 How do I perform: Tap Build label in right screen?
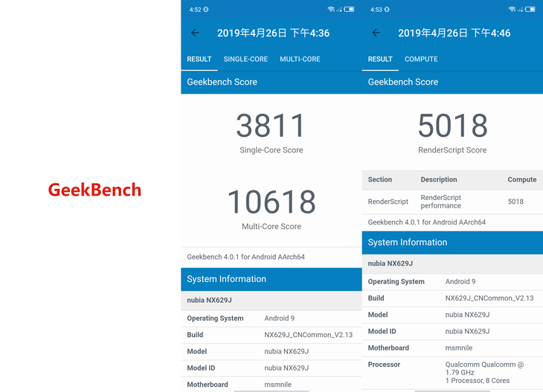pyautogui.click(x=376, y=298)
